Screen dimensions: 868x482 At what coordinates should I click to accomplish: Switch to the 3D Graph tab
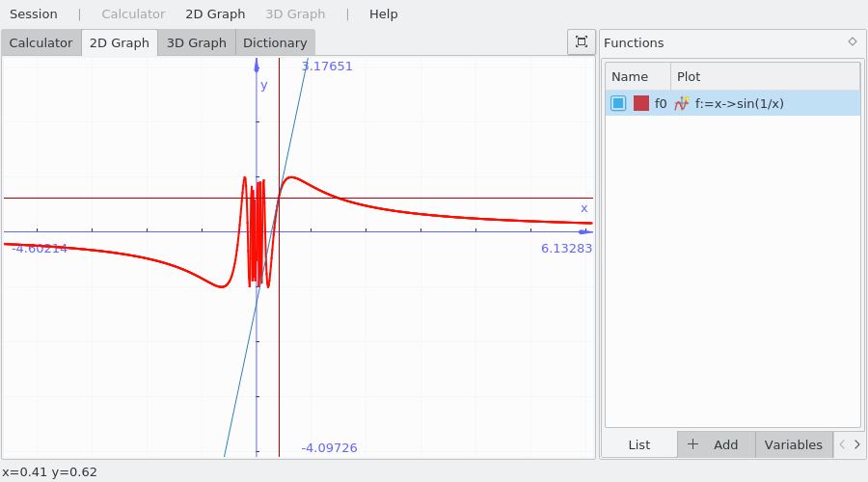tap(197, 43)
